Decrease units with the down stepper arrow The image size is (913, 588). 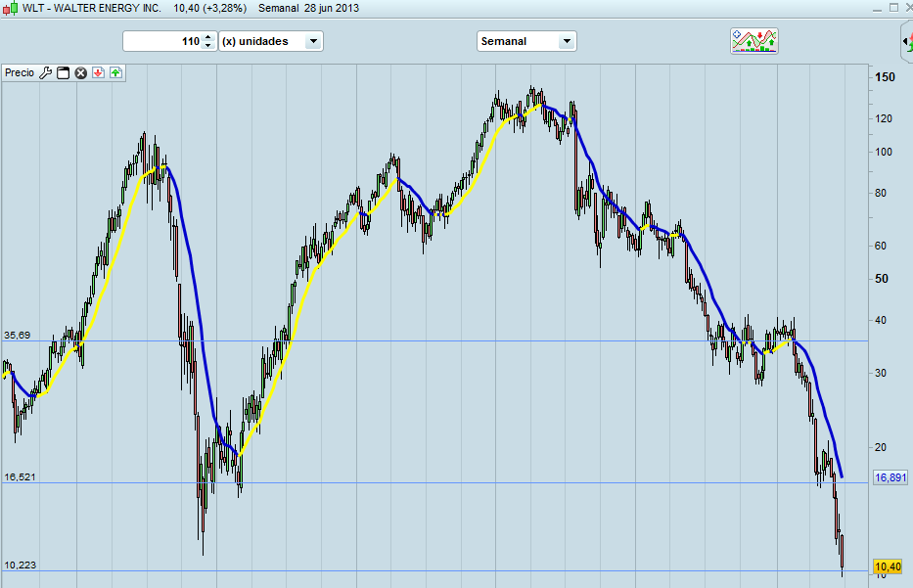click(207, 46)
